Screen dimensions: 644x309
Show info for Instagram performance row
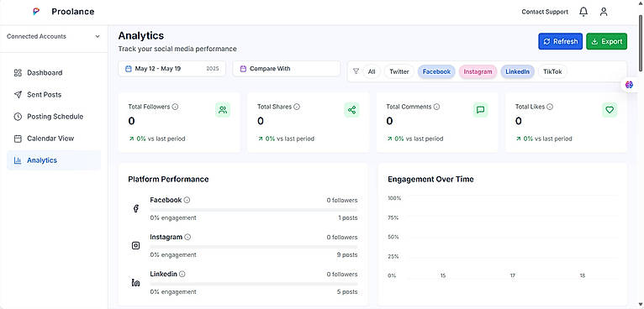[x=187, y=237]
